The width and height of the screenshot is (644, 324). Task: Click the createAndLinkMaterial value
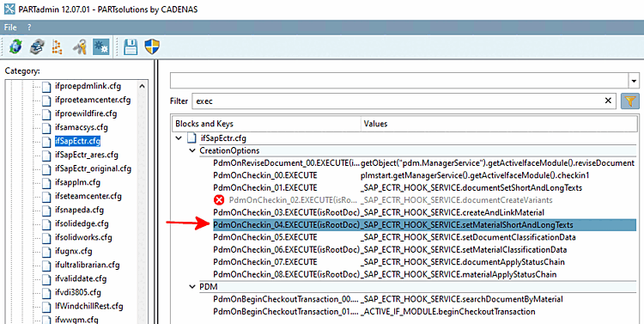[453, 212]
